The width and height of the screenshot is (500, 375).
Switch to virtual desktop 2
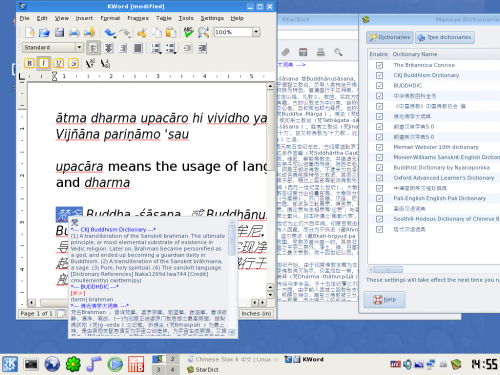[173, 359]
